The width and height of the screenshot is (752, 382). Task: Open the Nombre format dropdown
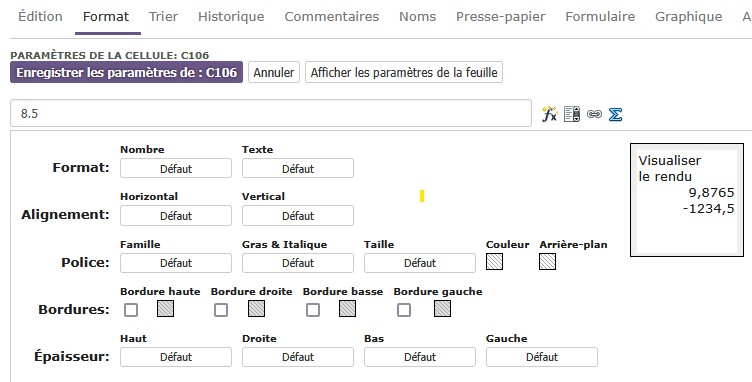pyautogui.click(x=176, y=168)
